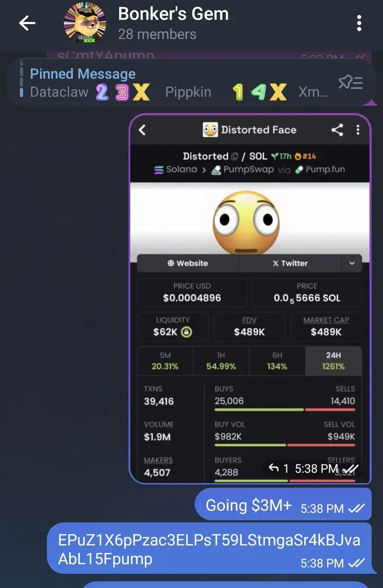Tap the MAKERS label
The width and height of the screenshot is (383, 588).
158,460
